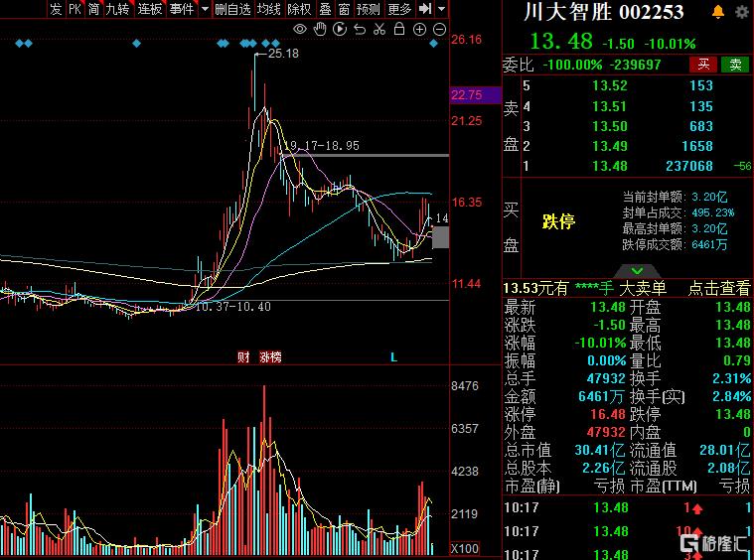Screen dimensions: 754x560
Task: Open the dropdown arrow after 事件
Action: [x=205, y=9]
